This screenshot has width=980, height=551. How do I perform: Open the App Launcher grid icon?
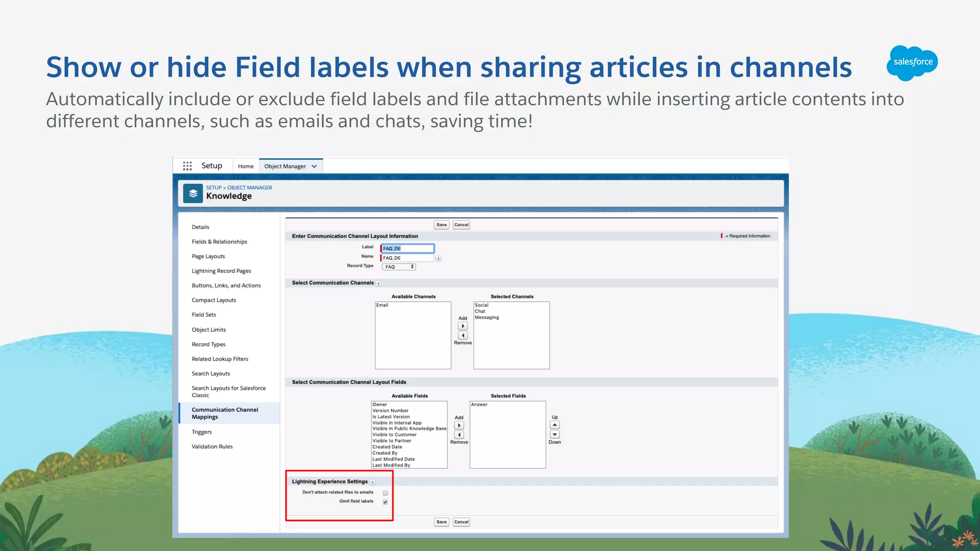tap(187, 166)
